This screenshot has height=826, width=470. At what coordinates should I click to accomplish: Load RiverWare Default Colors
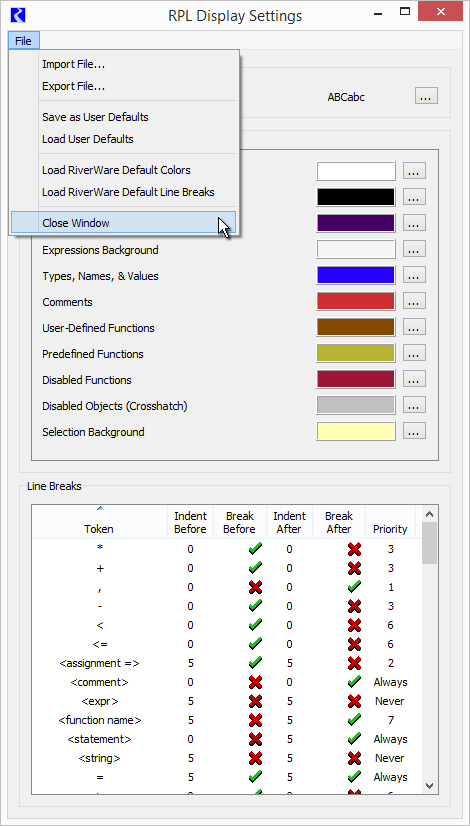pyautogui.click(x=123, y=170)
